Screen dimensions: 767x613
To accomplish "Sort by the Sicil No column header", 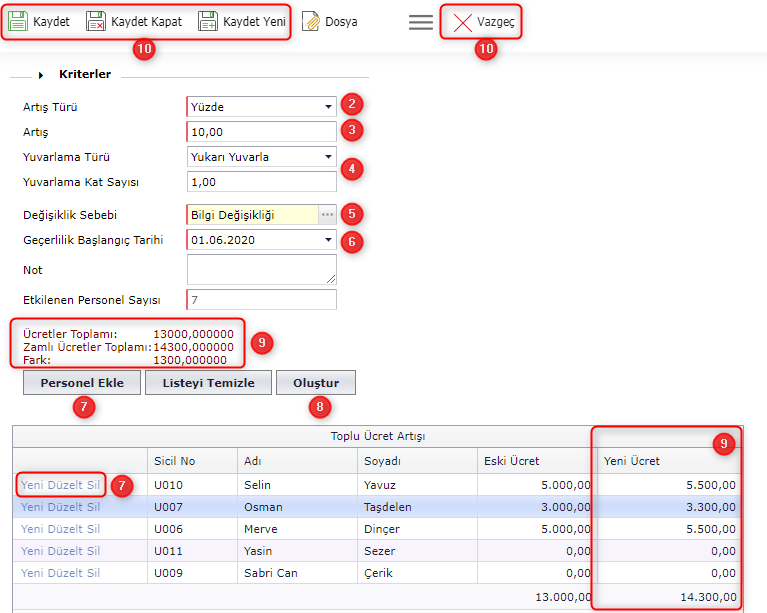I will coord(173,461).
